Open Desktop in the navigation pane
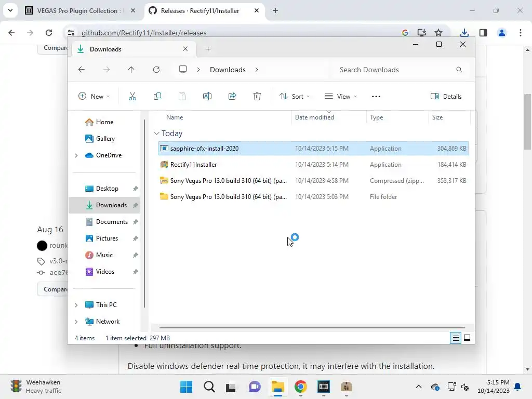Image resolution: width=532 pixels, height=399 pixels. click(x=107, y=189)
